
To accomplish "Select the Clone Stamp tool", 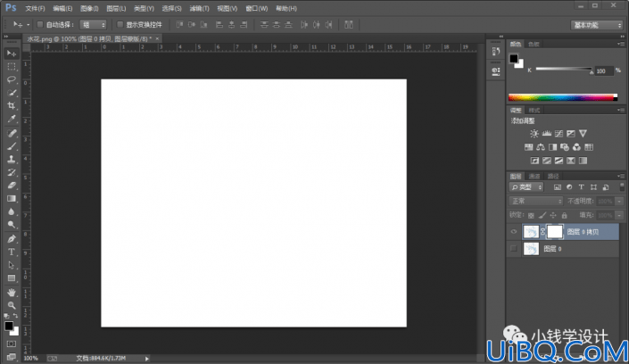I will (x=12, y=159).
